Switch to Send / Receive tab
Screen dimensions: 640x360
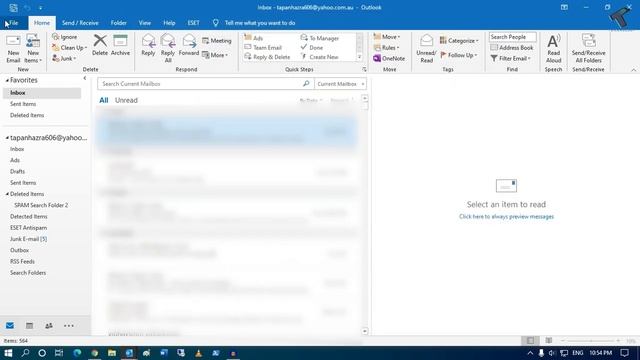pos(80,23)
